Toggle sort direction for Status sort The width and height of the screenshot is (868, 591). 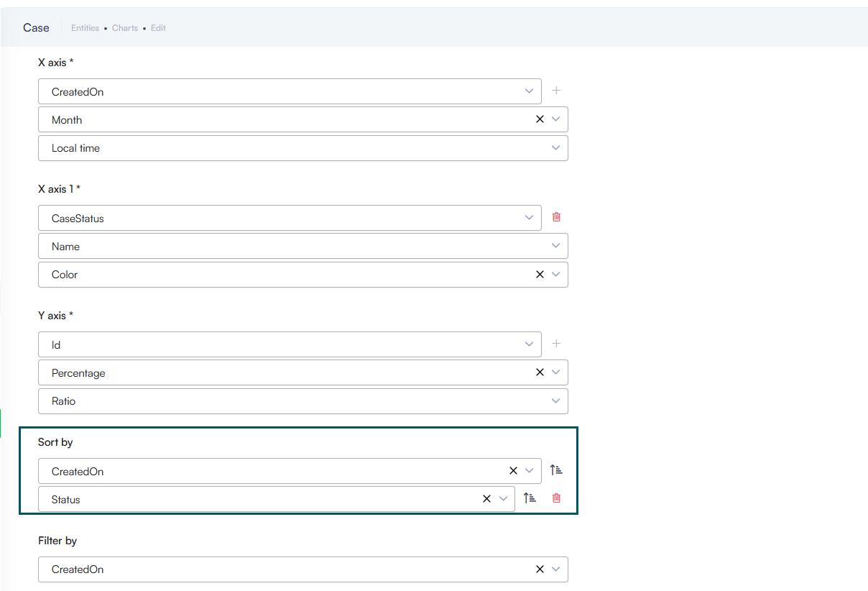tap(530, 498)
